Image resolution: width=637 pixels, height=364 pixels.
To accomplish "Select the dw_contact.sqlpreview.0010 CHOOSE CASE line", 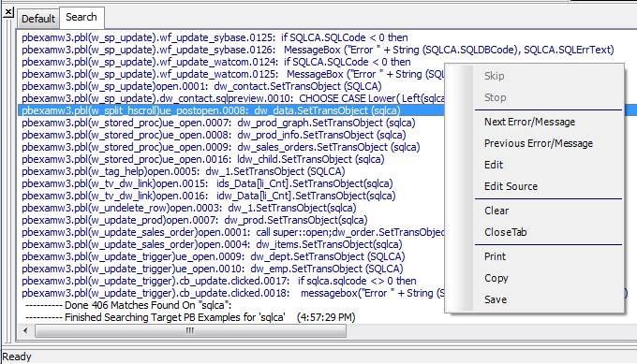I will coord(232,98).
